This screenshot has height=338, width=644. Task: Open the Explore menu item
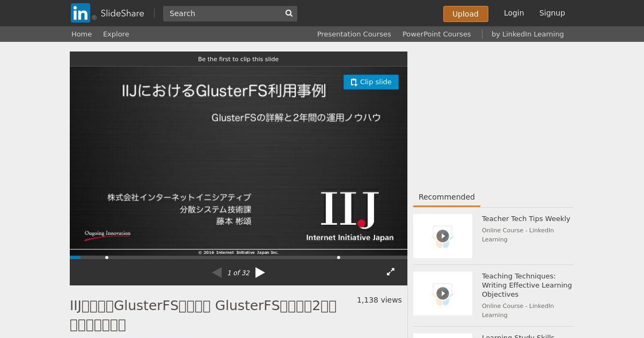pyautogui.click(x=116, y=34)
